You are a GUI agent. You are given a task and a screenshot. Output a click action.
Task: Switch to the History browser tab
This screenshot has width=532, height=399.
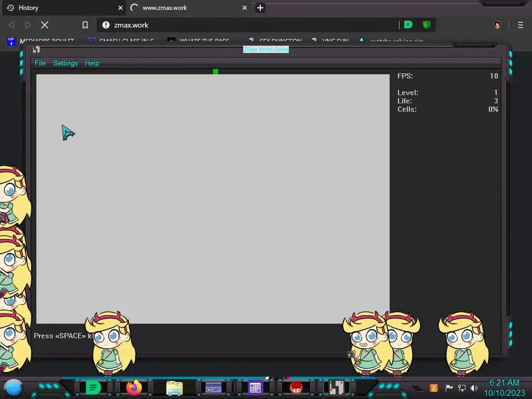point(64,8)
